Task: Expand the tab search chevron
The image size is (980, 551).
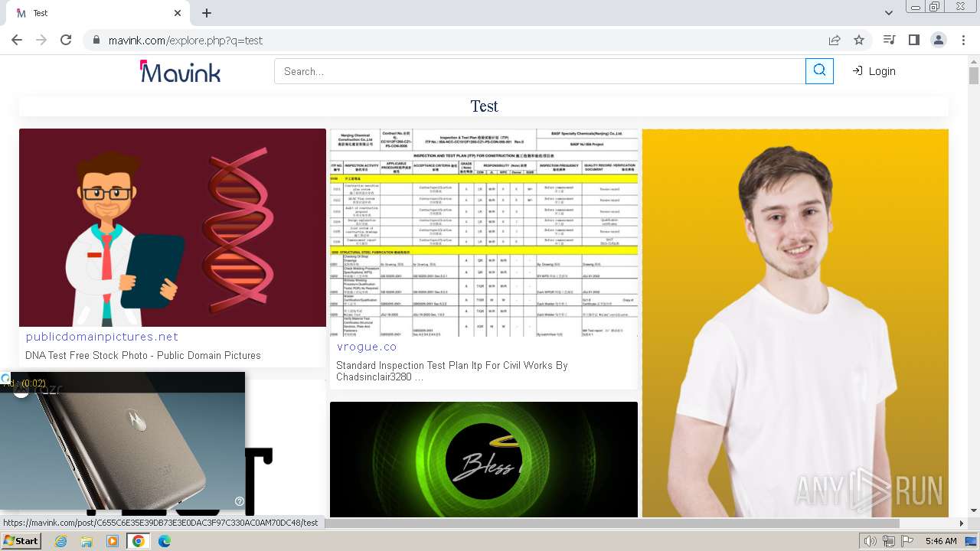Action: click(x=889, y=13)
